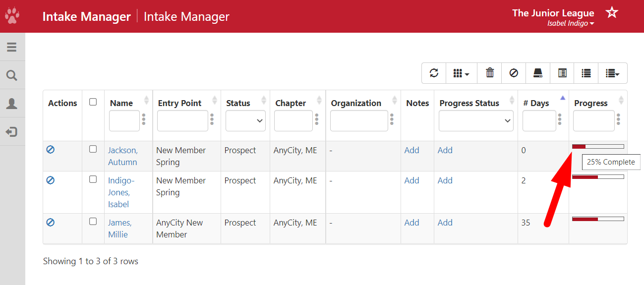
Task: Open Name filter options dots
Action: [144, 120]
